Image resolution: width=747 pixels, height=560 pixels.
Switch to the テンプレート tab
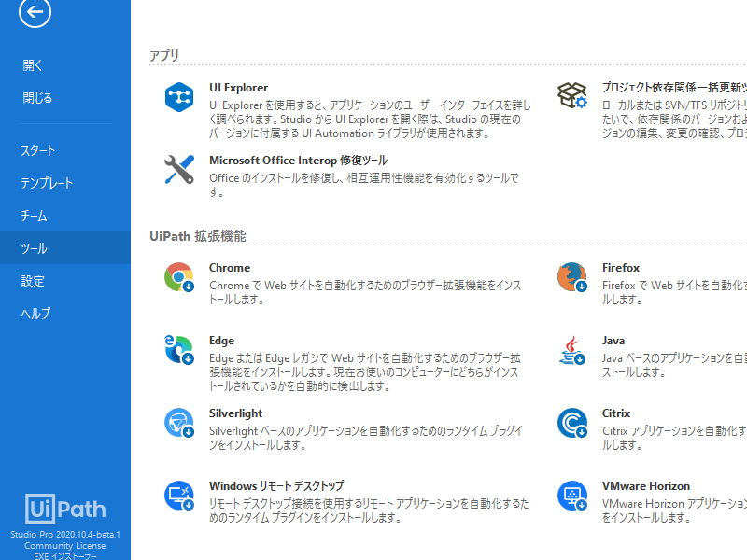coord(47,183)
